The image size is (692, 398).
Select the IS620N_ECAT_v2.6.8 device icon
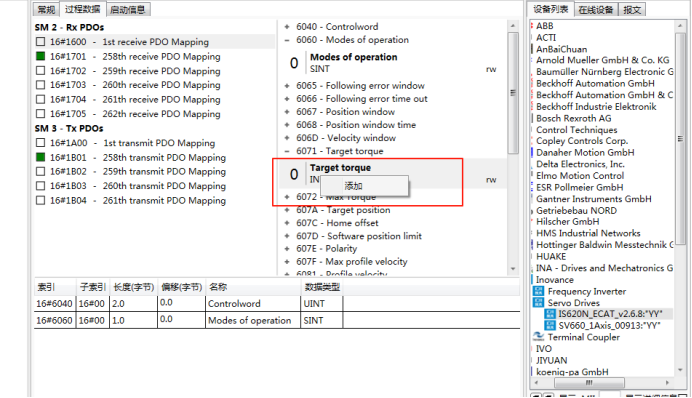(549, 314)
